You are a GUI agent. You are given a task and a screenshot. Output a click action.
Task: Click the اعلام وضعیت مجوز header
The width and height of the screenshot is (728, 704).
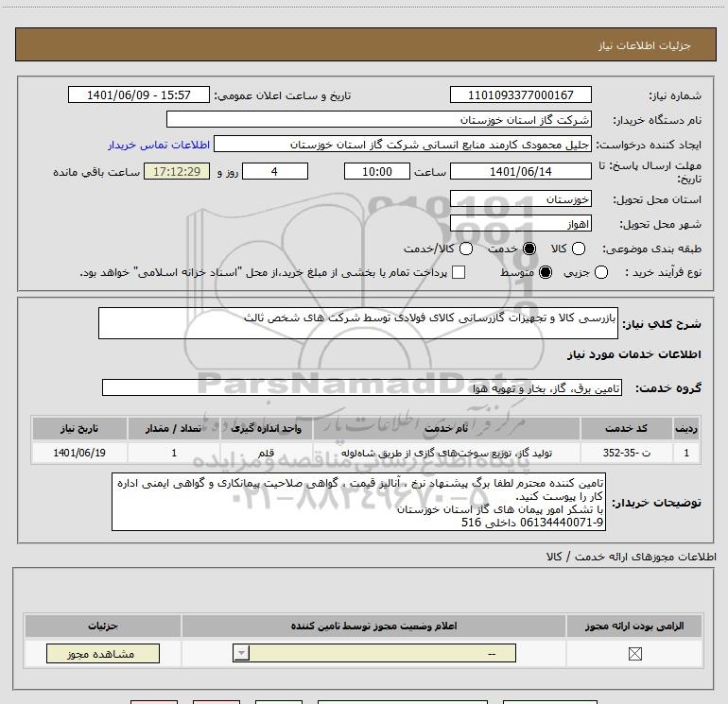[373, 626]
